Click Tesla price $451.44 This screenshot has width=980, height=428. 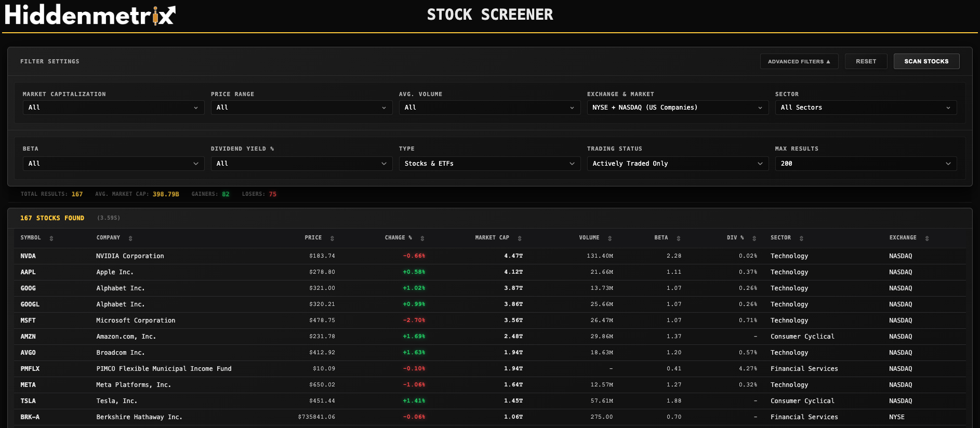click(x=322, y=401)
